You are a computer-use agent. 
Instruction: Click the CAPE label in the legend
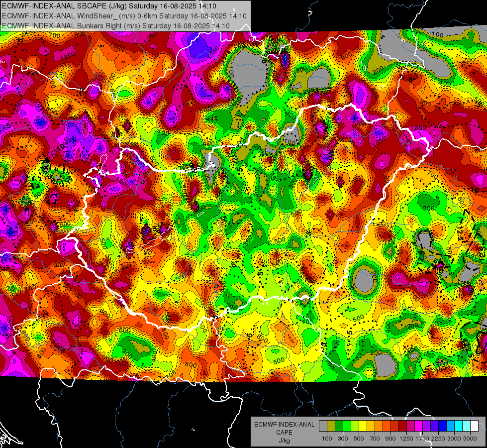pos(284,432)
